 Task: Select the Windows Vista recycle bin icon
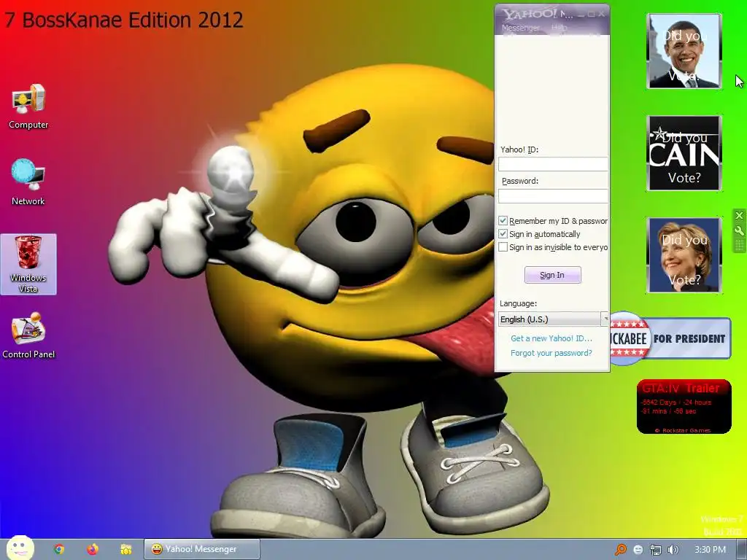click(x=28, y=264)
